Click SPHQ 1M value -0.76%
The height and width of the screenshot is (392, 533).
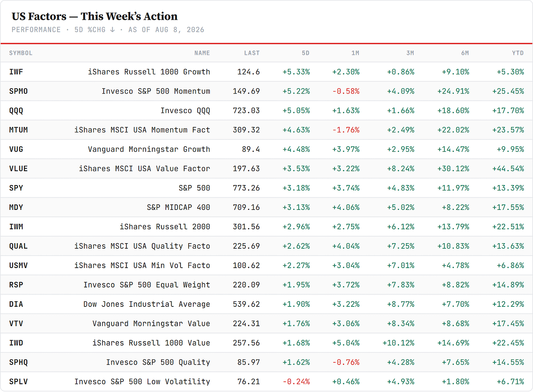(346, 362)
